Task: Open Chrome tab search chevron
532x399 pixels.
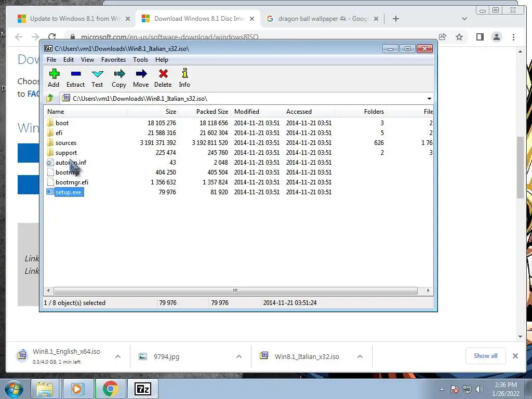Action: 464,19
